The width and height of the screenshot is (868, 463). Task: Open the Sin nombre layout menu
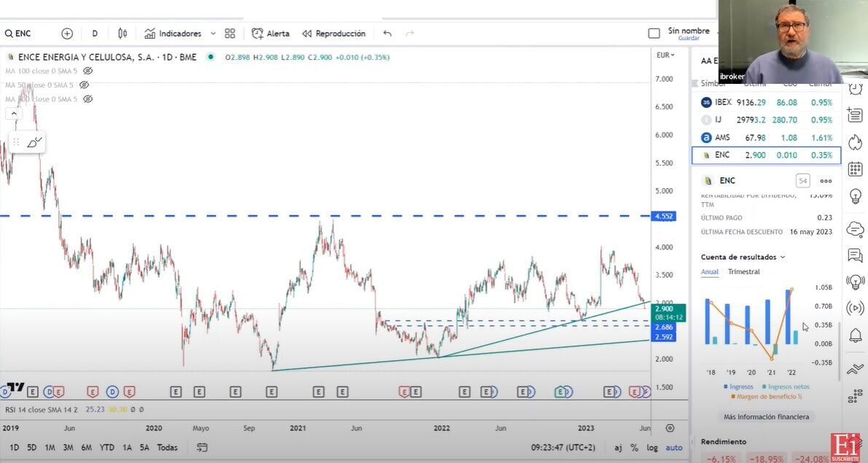[x=689, y=34]
